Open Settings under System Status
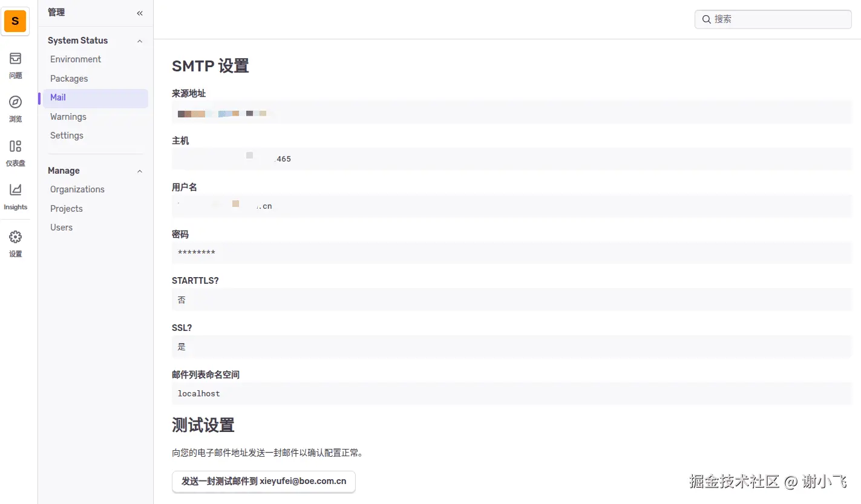This screenshot has width=861, height=504. (67, 135)
